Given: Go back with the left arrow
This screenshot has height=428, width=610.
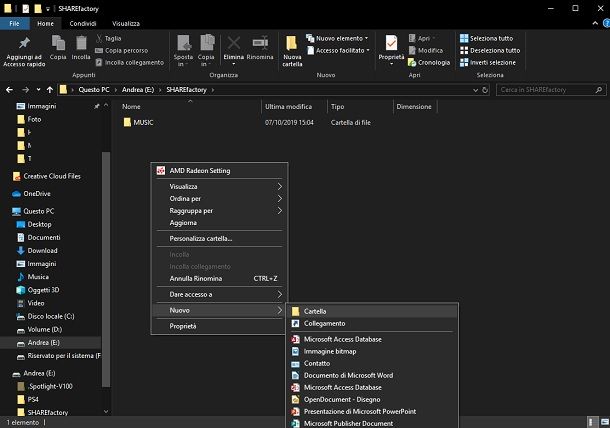Looking at the screenshot, I should pos(9,90).
